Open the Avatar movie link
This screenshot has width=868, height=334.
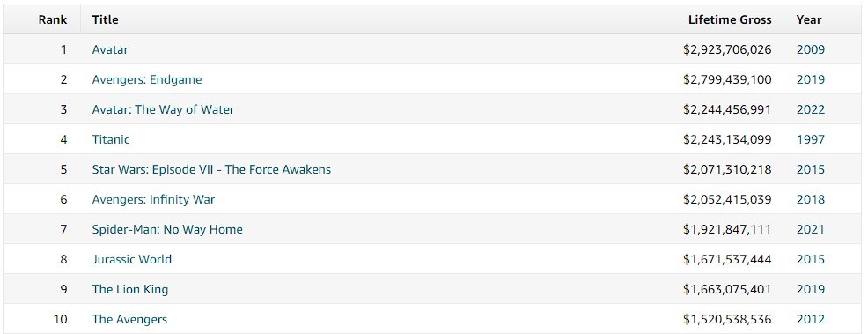(x=110, y=49)
